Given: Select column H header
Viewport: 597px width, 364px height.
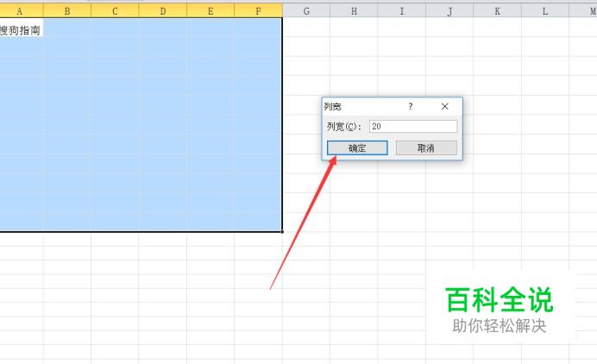Looking at the screenshot, I should [x=354, y=11].
